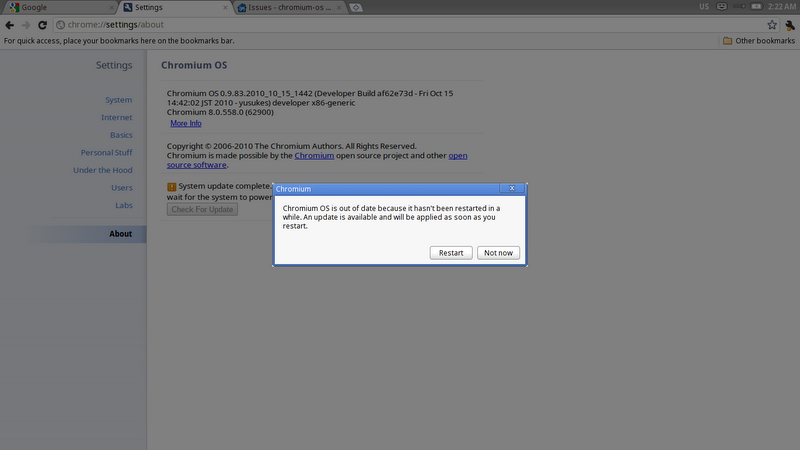Go back with the back arrow
800x450 pixels.
coord(10,25)
